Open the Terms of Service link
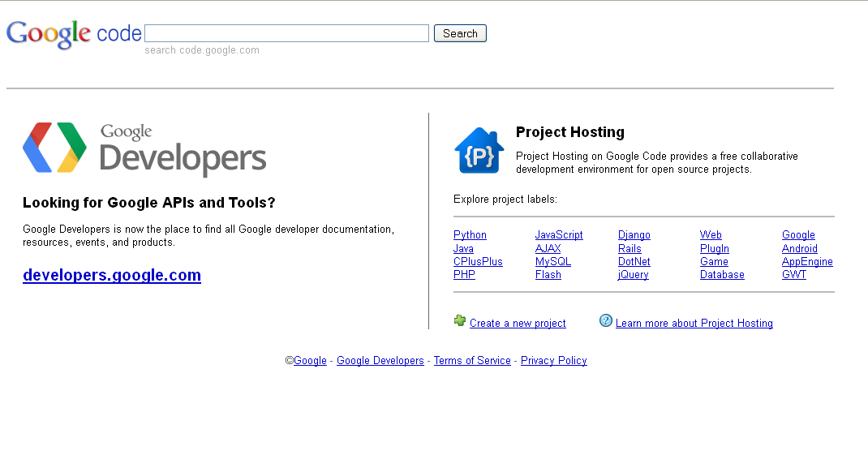This screenshot has width=868, height=472. click(472, 360)
